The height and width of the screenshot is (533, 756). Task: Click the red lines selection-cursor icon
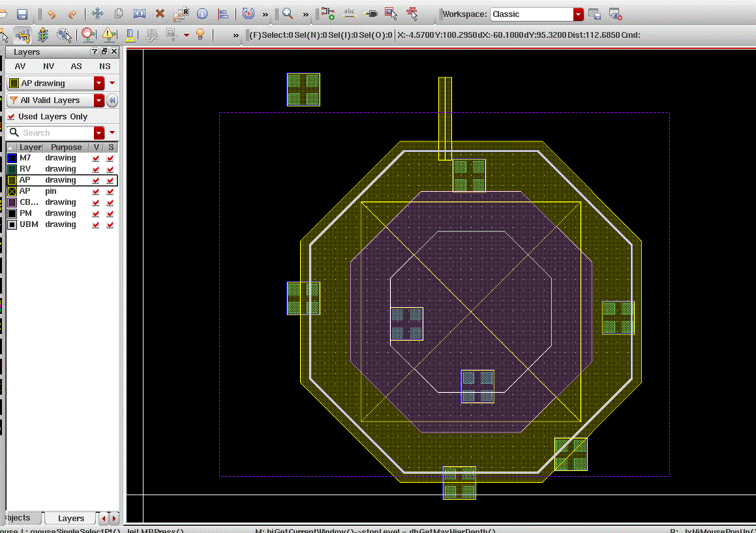412,14
